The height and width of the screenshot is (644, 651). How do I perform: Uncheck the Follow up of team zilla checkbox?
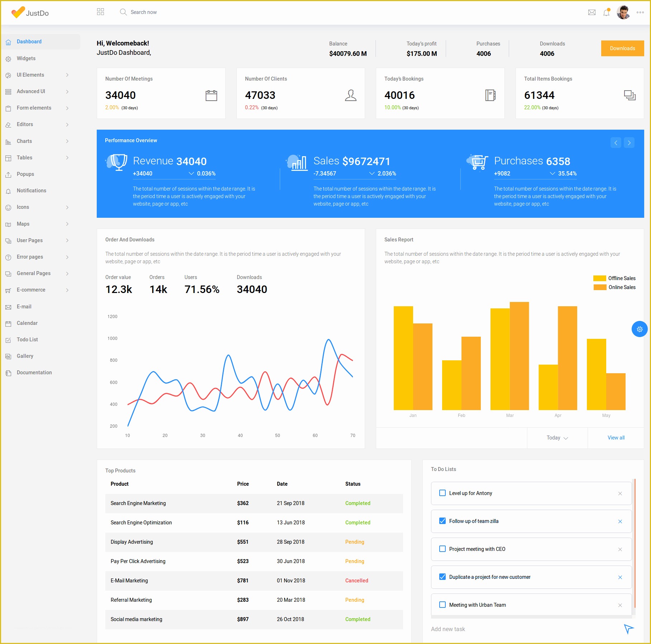[442, 521]
